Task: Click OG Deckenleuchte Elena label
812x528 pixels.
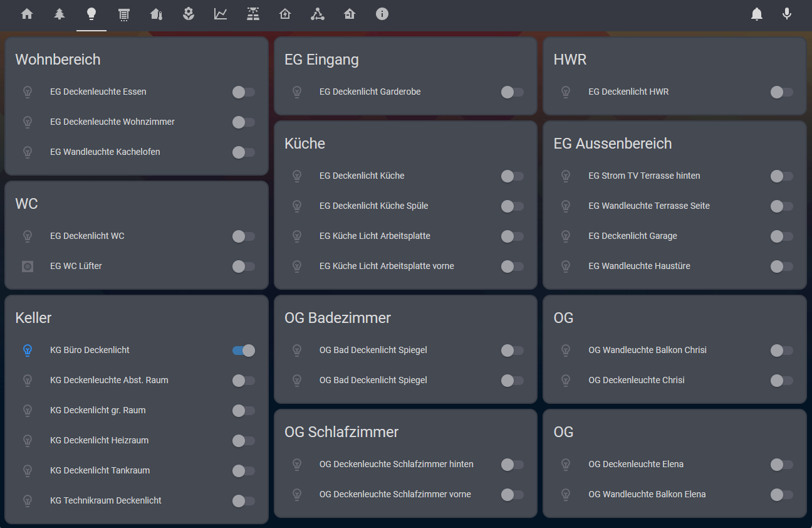Action: click(x=636, y=464)
